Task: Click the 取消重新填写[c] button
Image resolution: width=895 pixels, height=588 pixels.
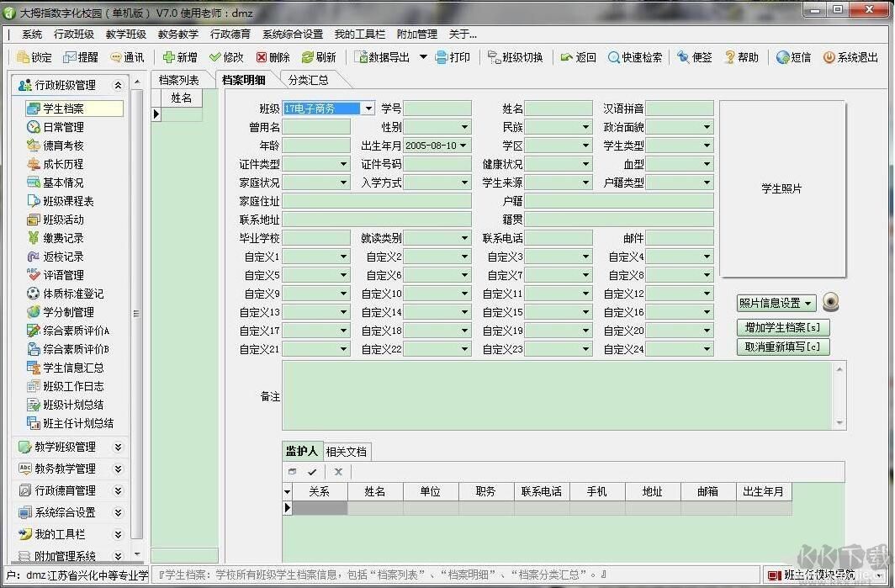Action: pyautogui.click(x=782, y=347)
